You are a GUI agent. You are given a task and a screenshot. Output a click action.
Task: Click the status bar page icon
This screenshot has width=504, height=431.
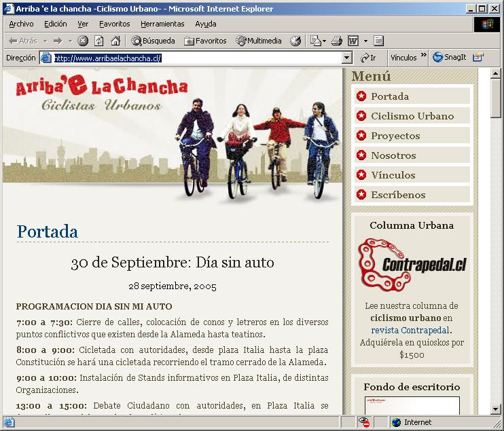(9, 422)
